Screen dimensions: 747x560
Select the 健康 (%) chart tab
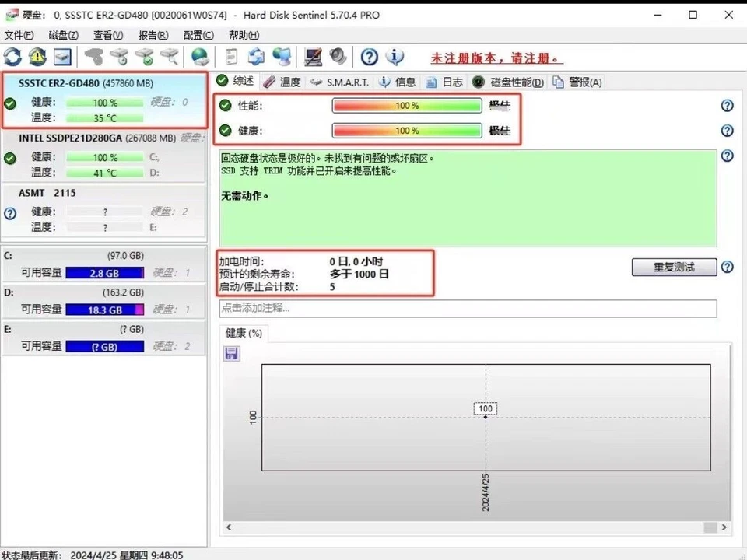pos(244,333)
